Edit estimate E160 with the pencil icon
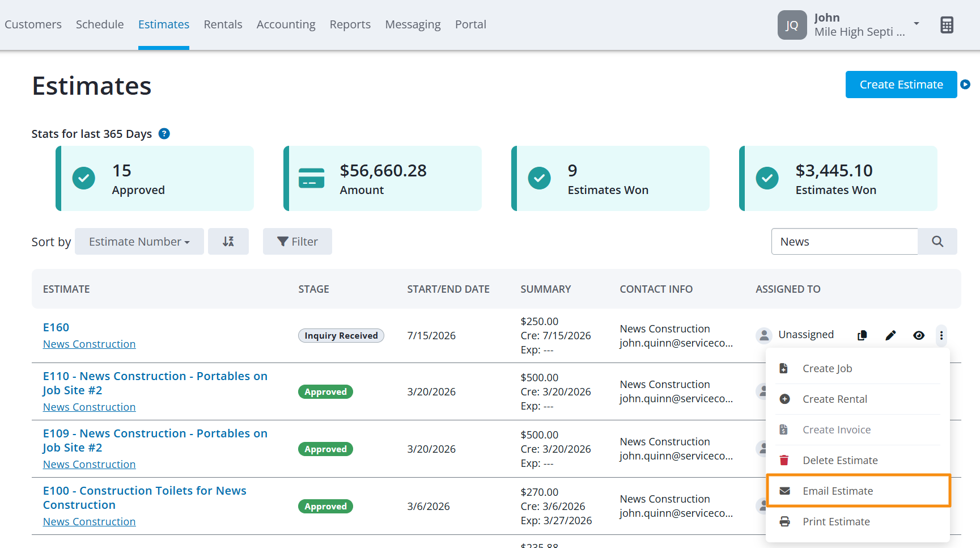This screenshot has width=980, height=548. click(890, 335)
